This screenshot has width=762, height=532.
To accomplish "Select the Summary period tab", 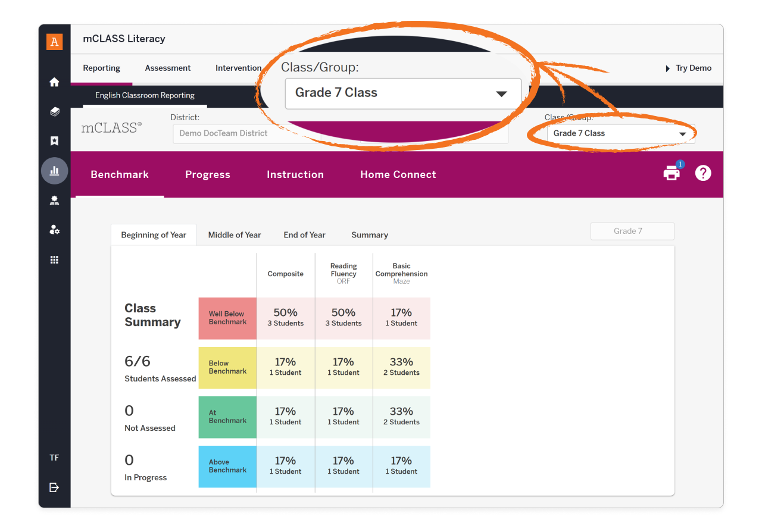I will click(370, 235).
